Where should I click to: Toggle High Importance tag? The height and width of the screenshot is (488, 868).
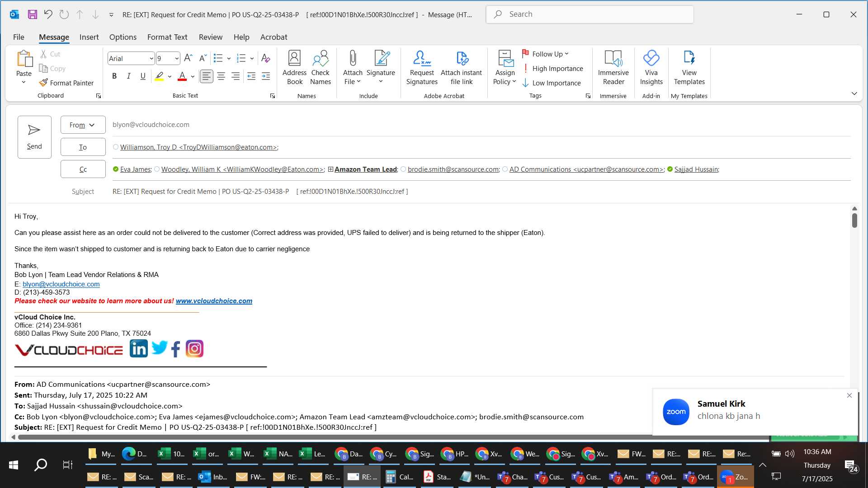pos(552,68)
